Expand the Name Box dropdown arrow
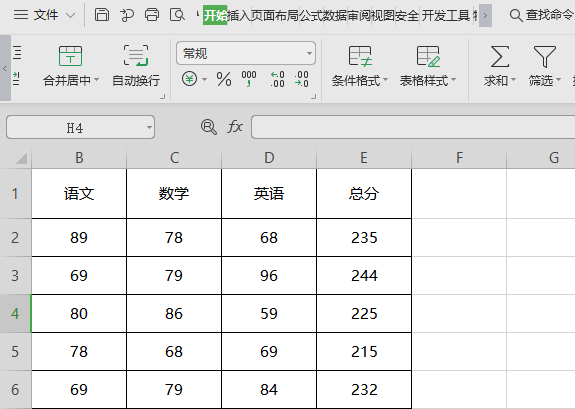Viewport: 575px width, 409px height. point(149,128)
